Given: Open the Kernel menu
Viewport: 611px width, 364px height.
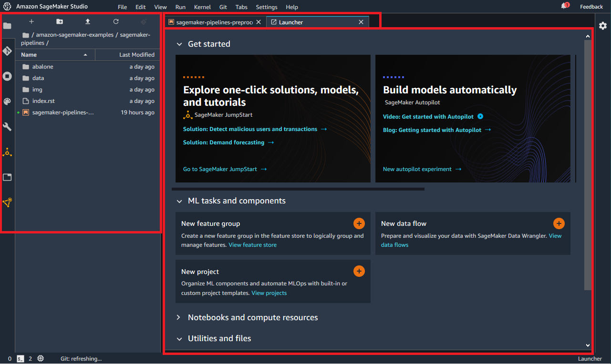Looking at the screenshot, I should pyautogui.click(x=203, y=7).
